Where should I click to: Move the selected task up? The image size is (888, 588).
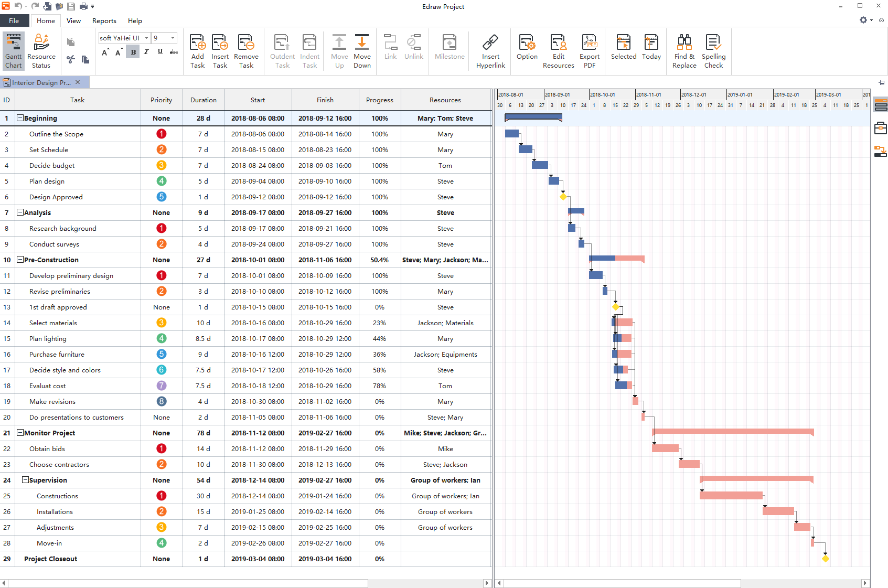(x=339, y=51)
